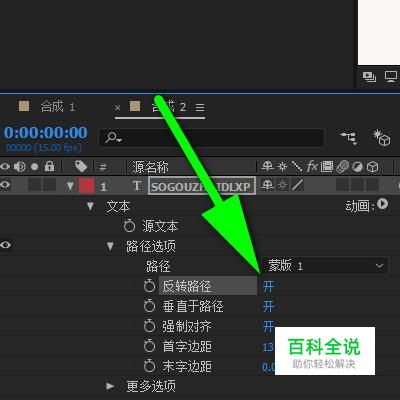
Task: Toggle the 反转路径 value 开
Action: (269, 286)
